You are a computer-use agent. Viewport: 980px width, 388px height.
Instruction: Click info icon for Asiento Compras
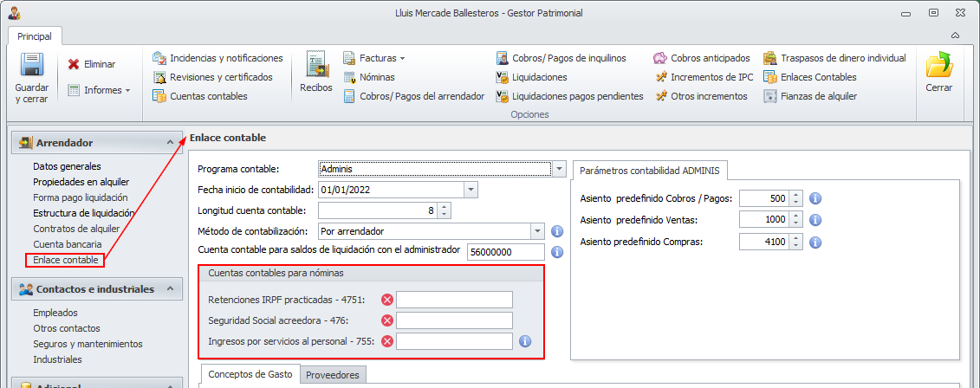[815, 242]
